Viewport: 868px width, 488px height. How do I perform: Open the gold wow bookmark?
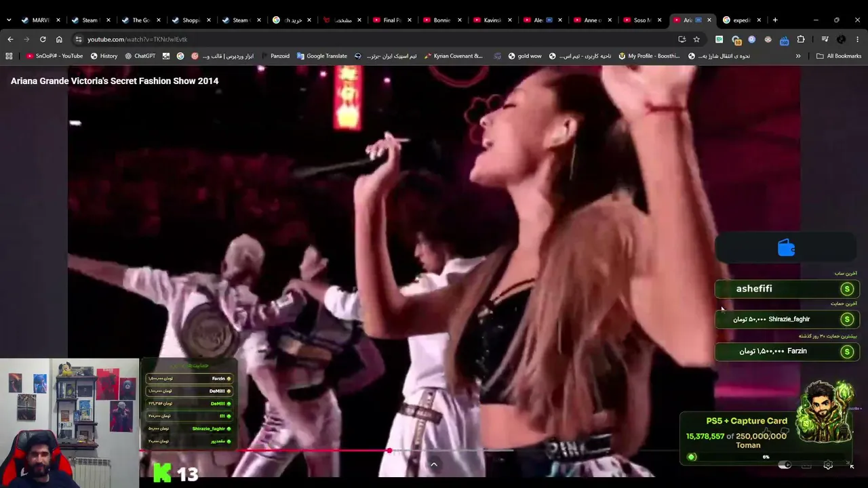click(x=525, y=56)
